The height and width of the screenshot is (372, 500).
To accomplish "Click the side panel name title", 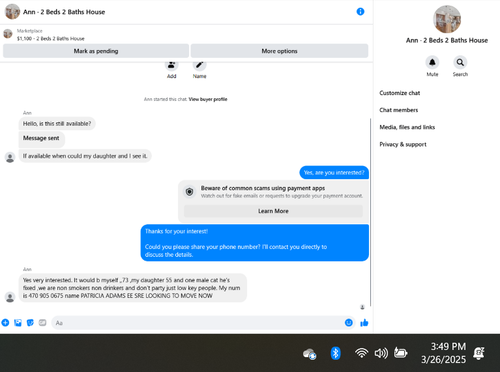I will click(x=447, y=40).
